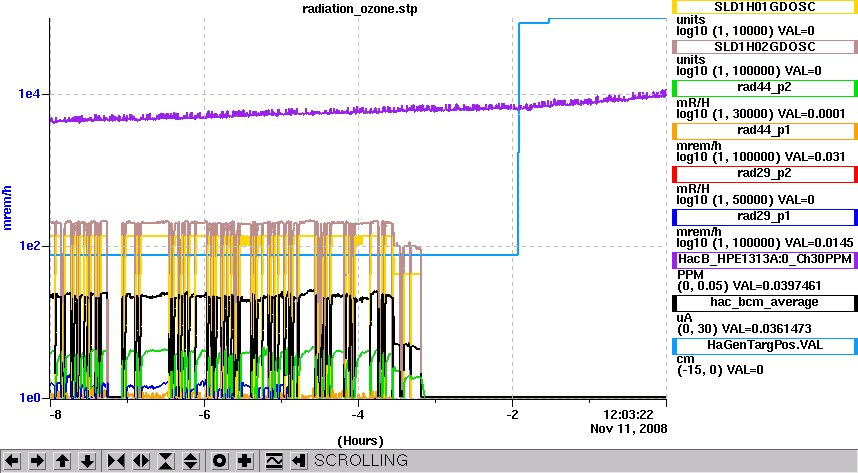858x473 pixels.
Task: Click the 12:03:22 timestamp label
Action: tap(628, 415)
